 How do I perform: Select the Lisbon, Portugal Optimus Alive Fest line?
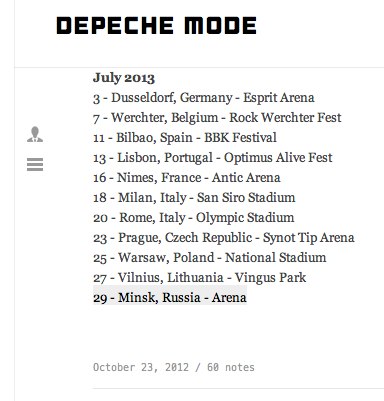[x=213, y=158]
